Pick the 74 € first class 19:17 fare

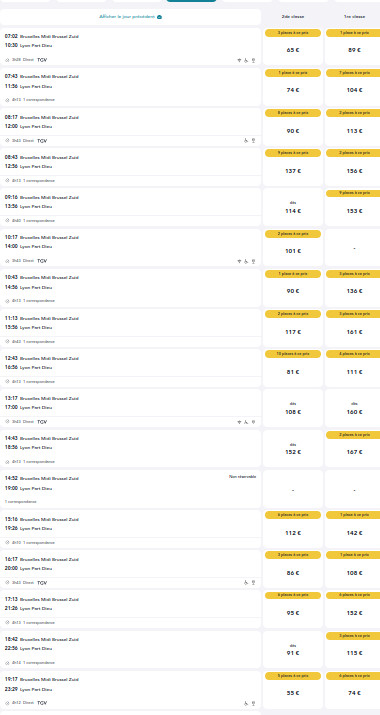click(x=354, y=689)
